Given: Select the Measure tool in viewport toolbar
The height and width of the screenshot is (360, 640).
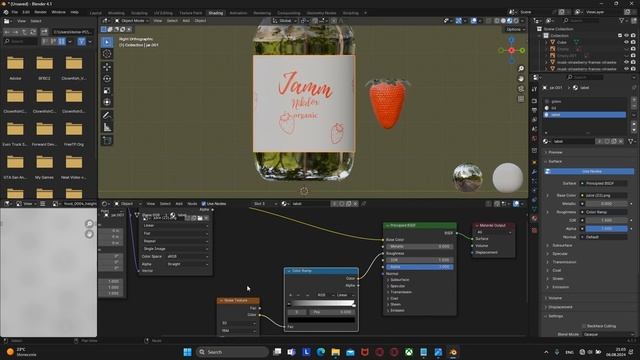Looking at the screenshot, I should 107,127.
